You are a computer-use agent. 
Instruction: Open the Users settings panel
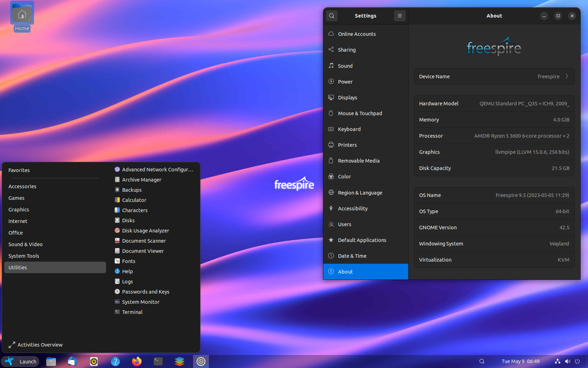pos(366,224)
